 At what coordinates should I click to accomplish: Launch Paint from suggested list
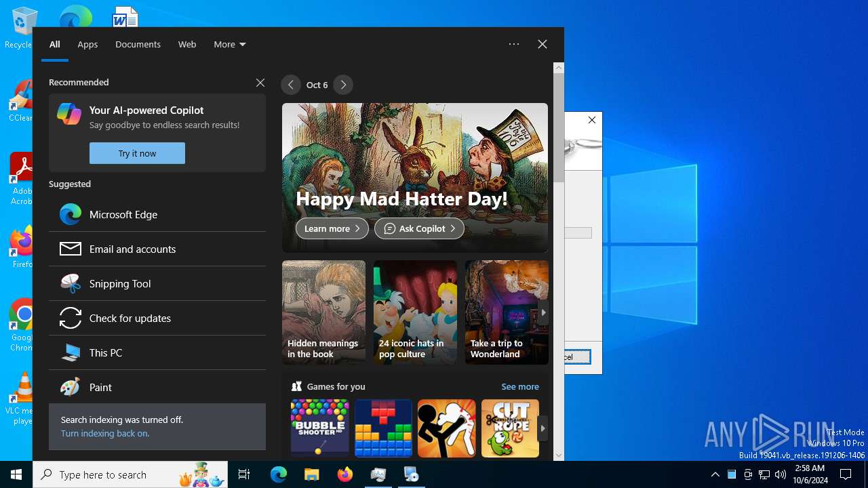(x=157, y=387)
